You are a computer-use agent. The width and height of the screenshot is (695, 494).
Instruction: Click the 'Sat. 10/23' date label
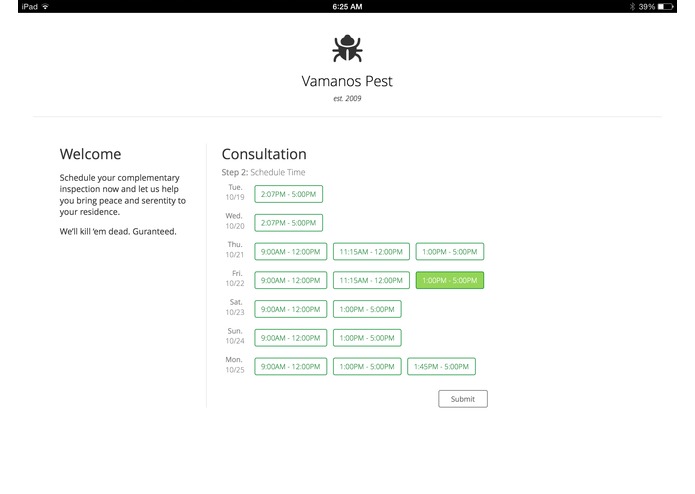pyautogui.click(x=235, y=307)
